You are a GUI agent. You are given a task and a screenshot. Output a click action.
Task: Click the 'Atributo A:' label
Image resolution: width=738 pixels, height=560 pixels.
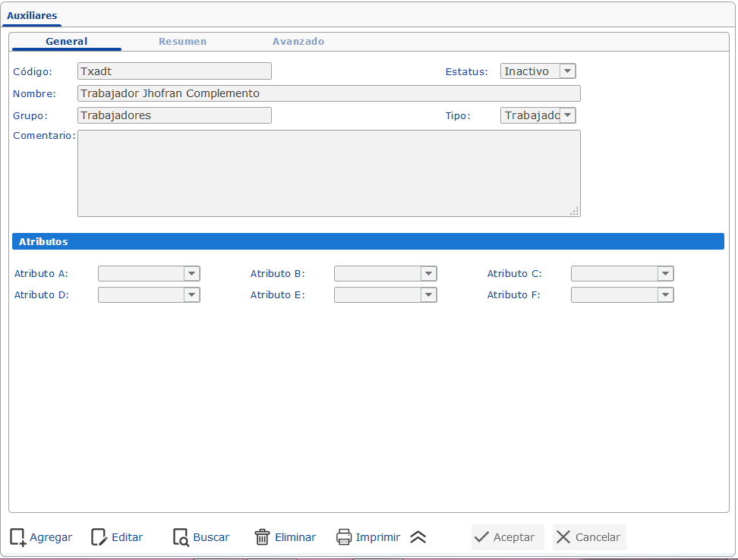41,274
